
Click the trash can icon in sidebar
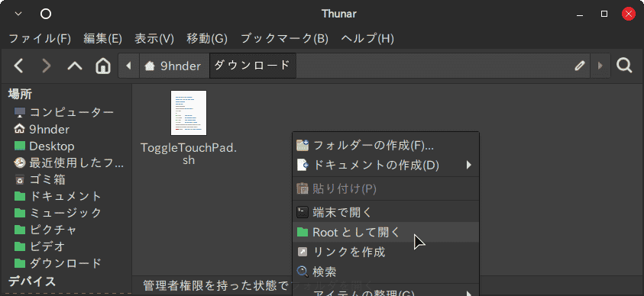click(20, 179)
